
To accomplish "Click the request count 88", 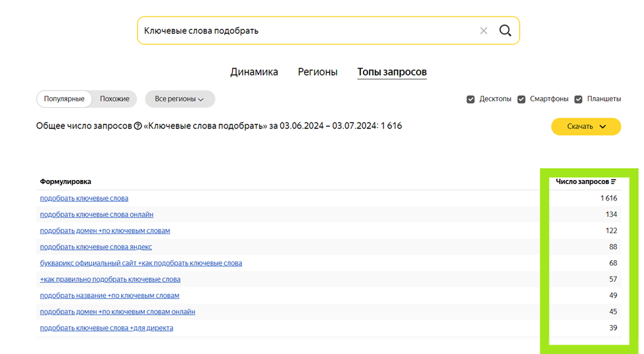I will (613, 247).
